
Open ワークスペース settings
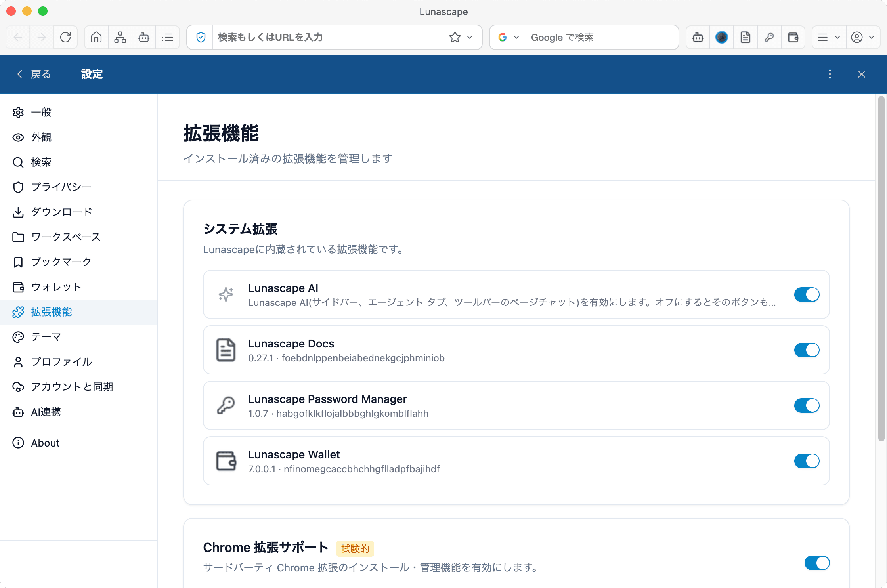pos(78,237)
